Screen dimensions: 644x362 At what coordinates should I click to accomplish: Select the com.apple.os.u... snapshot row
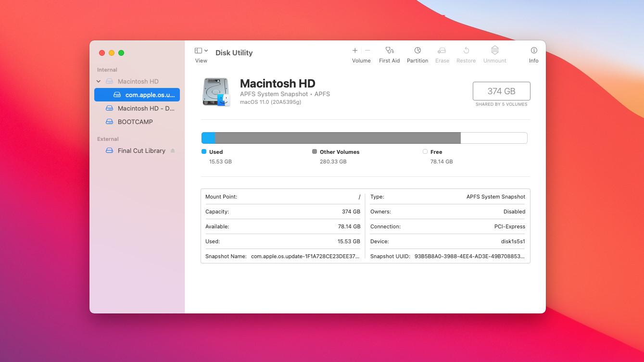tap(137, 95)
